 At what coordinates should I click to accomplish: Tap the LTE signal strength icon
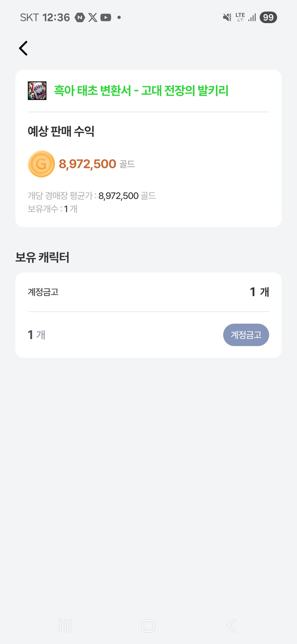point(252,18)
